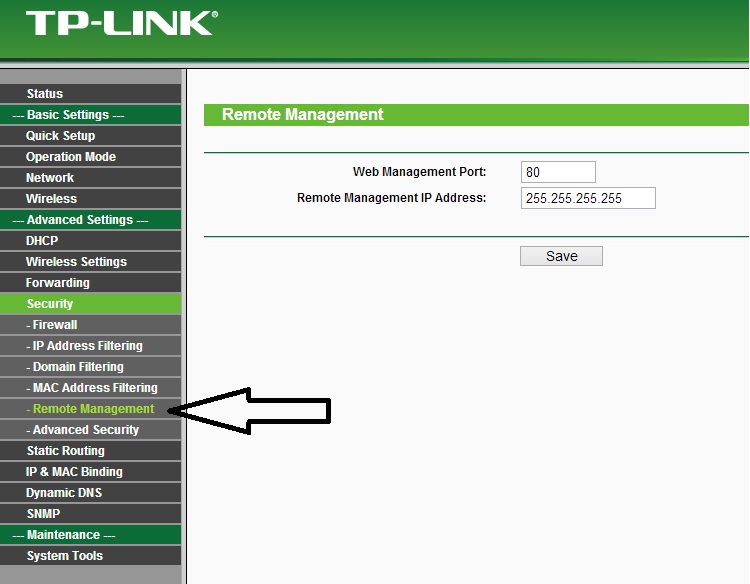The height and width of the screenshot is (584, 750).
Task: Open MAC Address Filtering
Action: tap(90, 388)
